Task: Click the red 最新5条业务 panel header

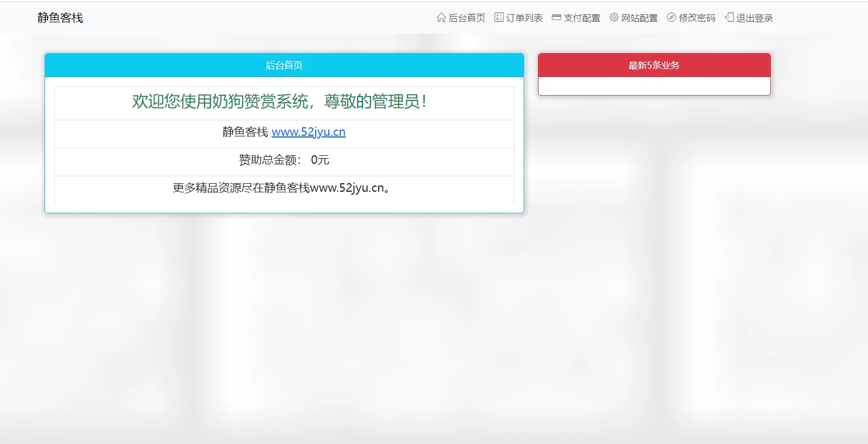Action: [654, 65]
